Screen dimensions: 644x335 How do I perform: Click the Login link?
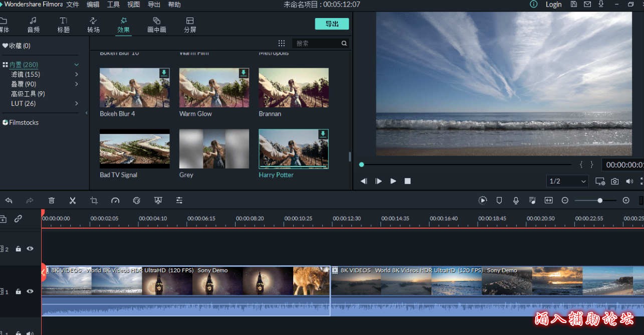tap(553, 5)
